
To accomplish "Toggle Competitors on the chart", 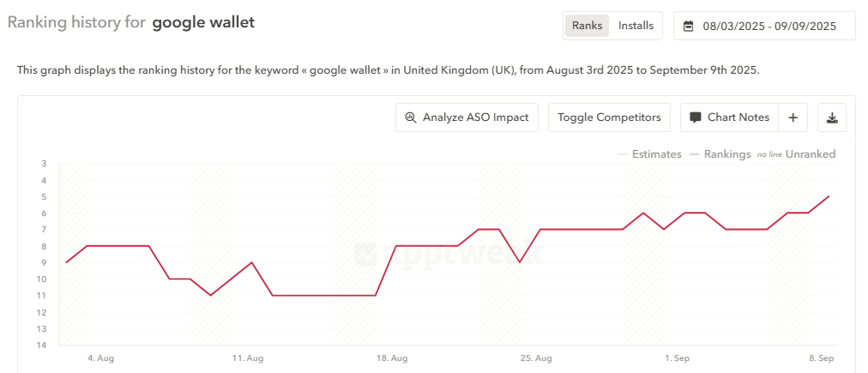I will tap(609, 117).
